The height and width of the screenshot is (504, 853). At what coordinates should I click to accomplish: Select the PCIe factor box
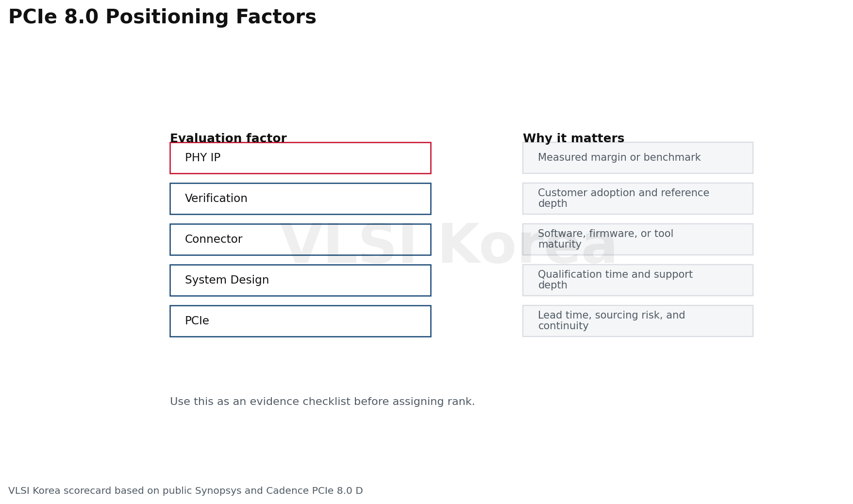(300, 321)
